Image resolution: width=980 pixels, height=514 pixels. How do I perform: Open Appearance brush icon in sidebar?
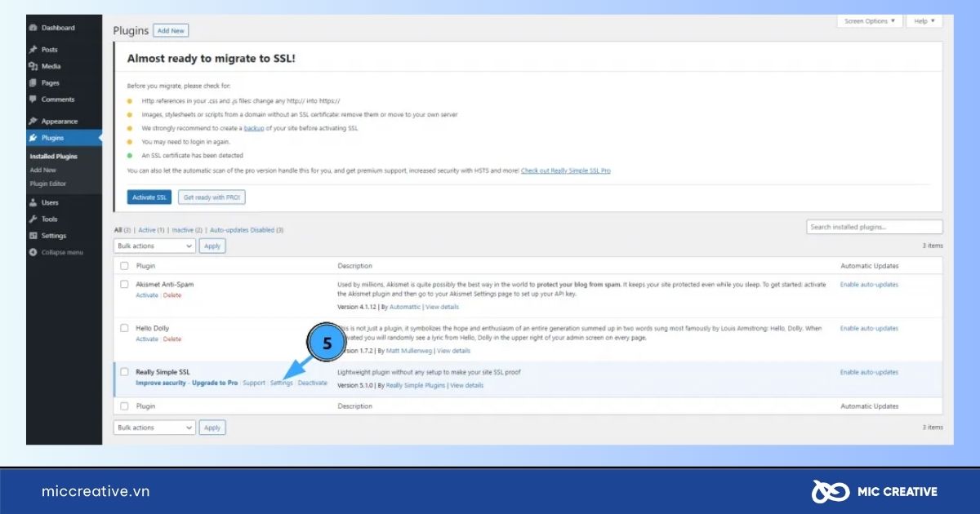pyautogui.click(x=33, y=121)
